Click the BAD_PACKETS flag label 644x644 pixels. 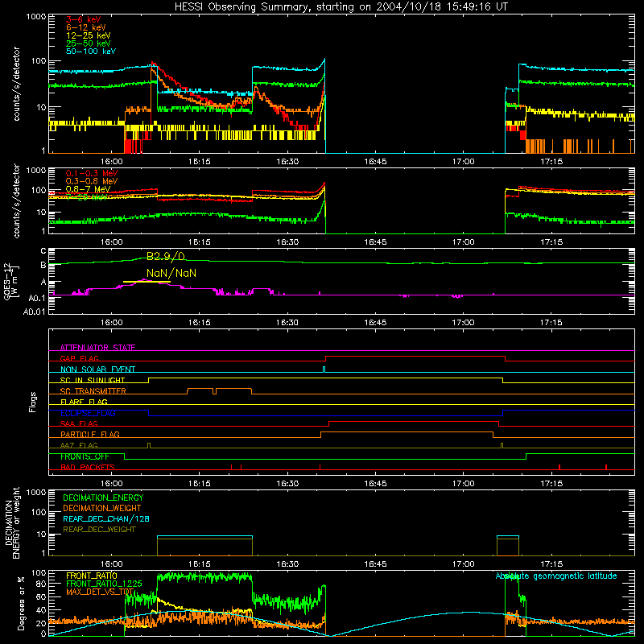(88, 467)
